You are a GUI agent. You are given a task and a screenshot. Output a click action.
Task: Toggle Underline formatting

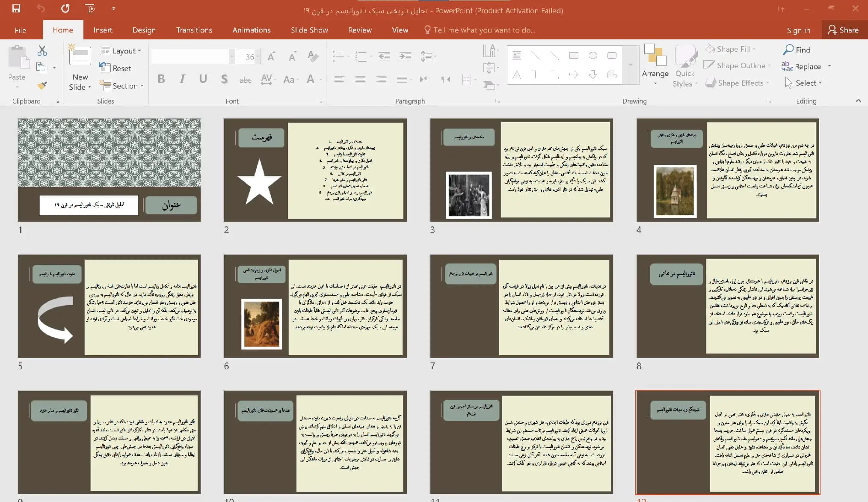pos(203,79)
